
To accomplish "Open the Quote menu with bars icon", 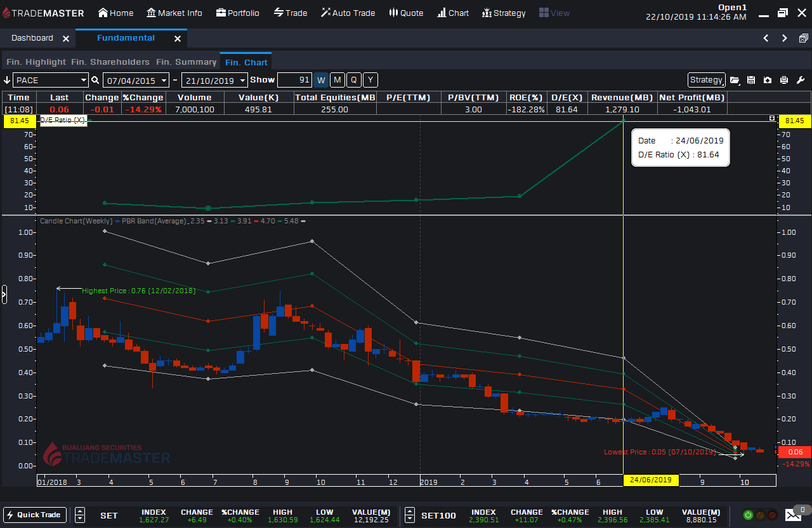I will click(x=406, y=13).
